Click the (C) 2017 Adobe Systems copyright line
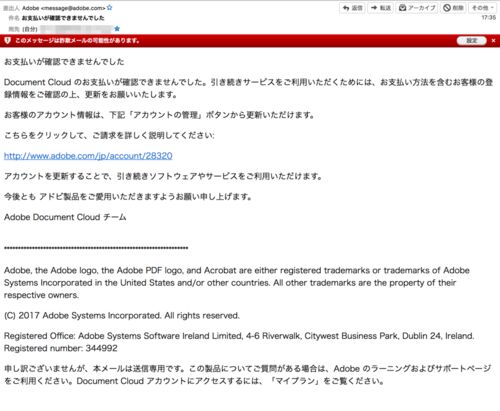500x411 pixels. tap(122, 315)
